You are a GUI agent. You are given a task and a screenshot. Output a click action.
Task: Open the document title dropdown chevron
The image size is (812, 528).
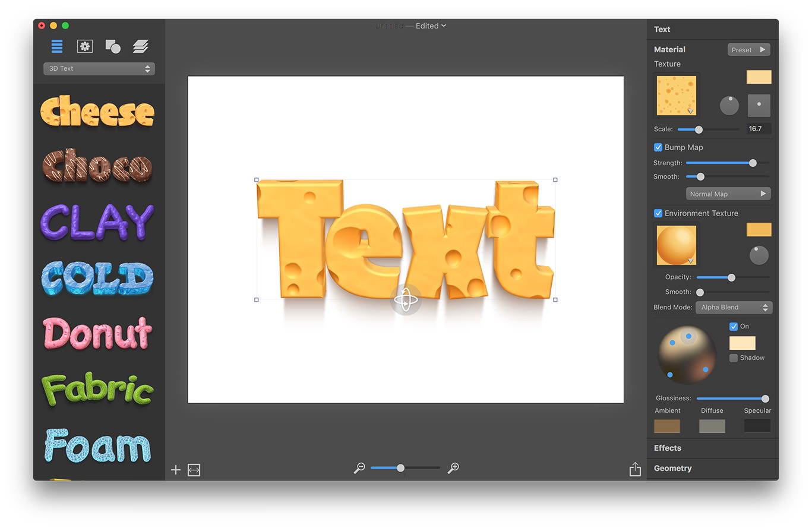[x=444, y=26]
